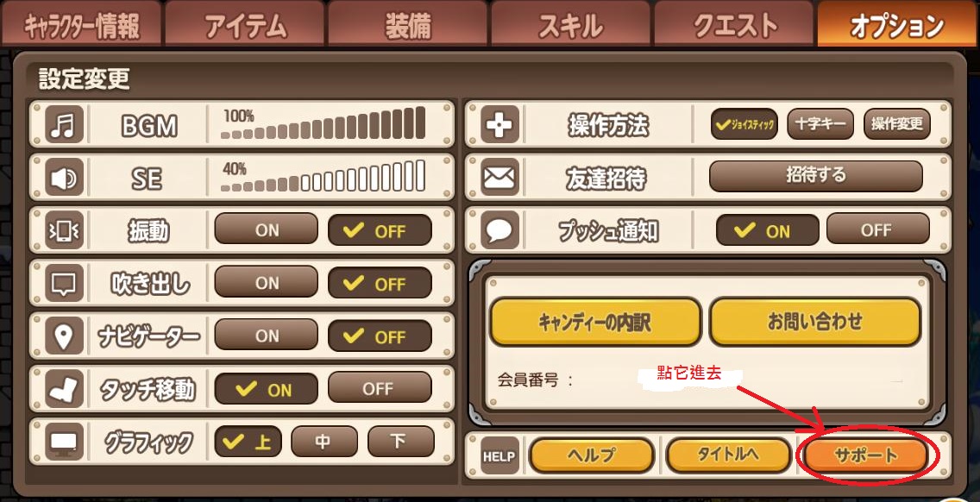Image resolution: width=980 pixels, height=502 pixels.
Task: Click the vibrating phone icon next to 振動
Action: click(x=65, y=231)
